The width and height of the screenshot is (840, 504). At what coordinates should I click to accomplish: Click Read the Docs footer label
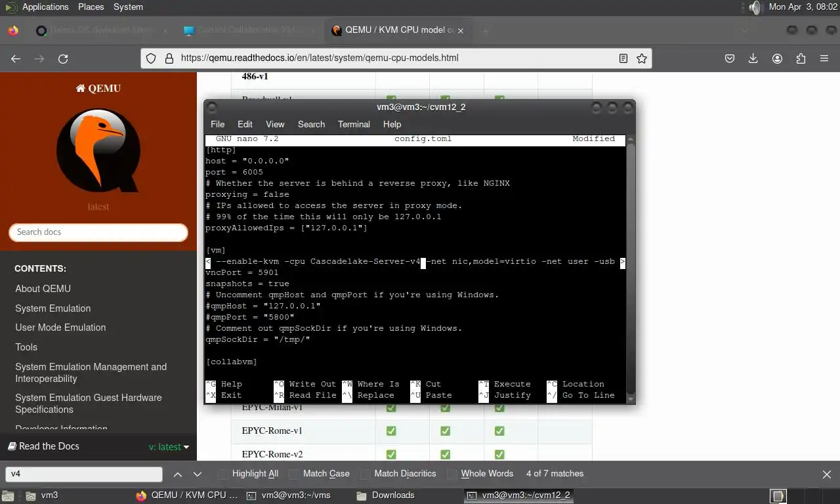43,446
